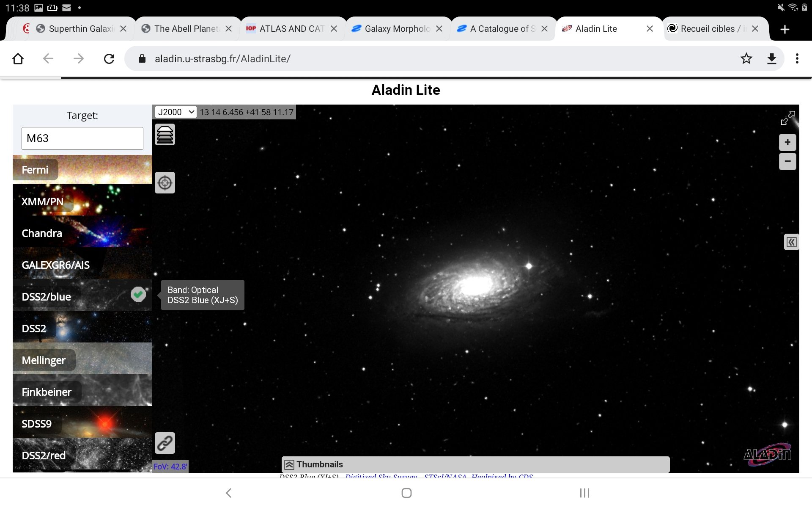The image size is (812, 508).
Task: Click the Aladin Lite page heading
Action: click(x=406, y=90)
